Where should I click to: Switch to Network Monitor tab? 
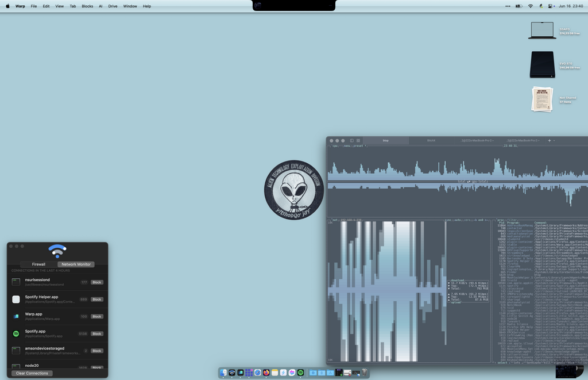tap(76, 264)
